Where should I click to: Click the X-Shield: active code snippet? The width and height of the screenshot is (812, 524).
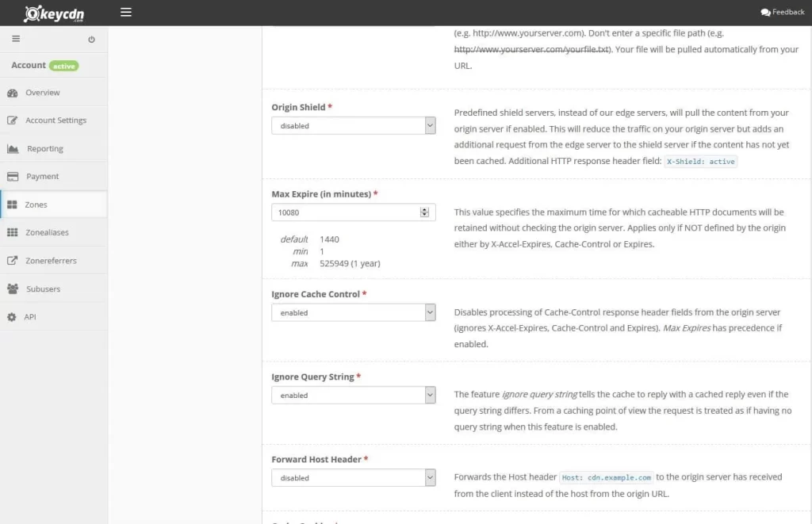click(x=701, y=162)
